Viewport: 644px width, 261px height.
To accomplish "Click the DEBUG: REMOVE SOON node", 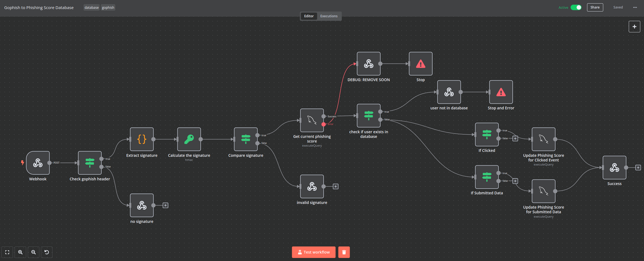I will pos(369,64).
